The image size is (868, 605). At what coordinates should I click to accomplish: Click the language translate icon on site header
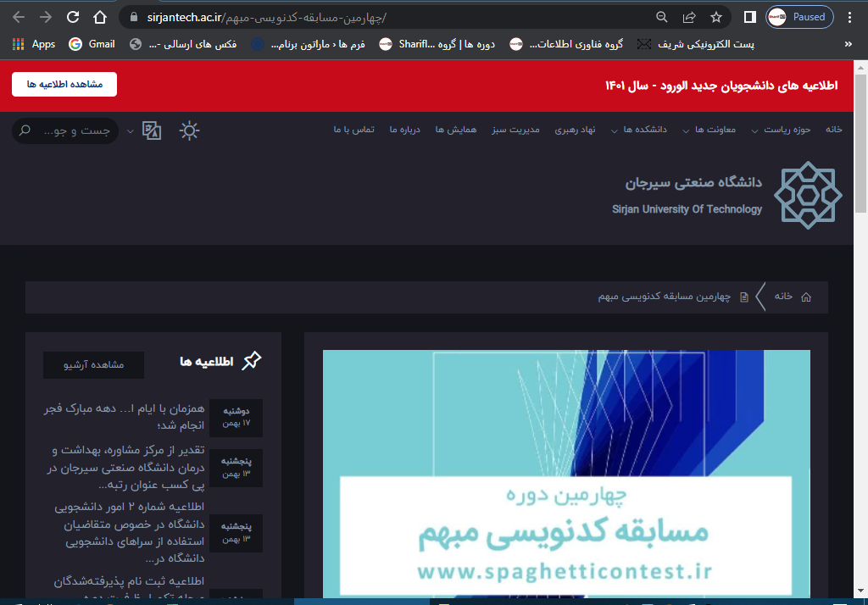coord(152,130)
